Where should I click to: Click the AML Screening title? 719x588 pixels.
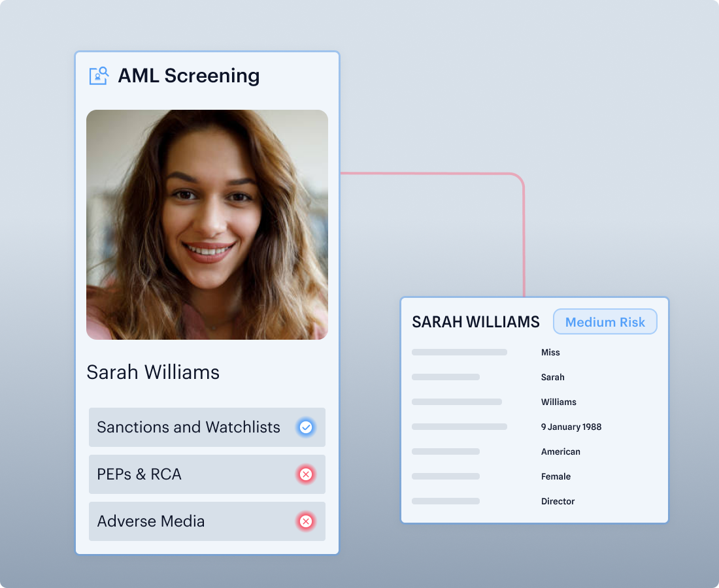click(x=188, y=76)
